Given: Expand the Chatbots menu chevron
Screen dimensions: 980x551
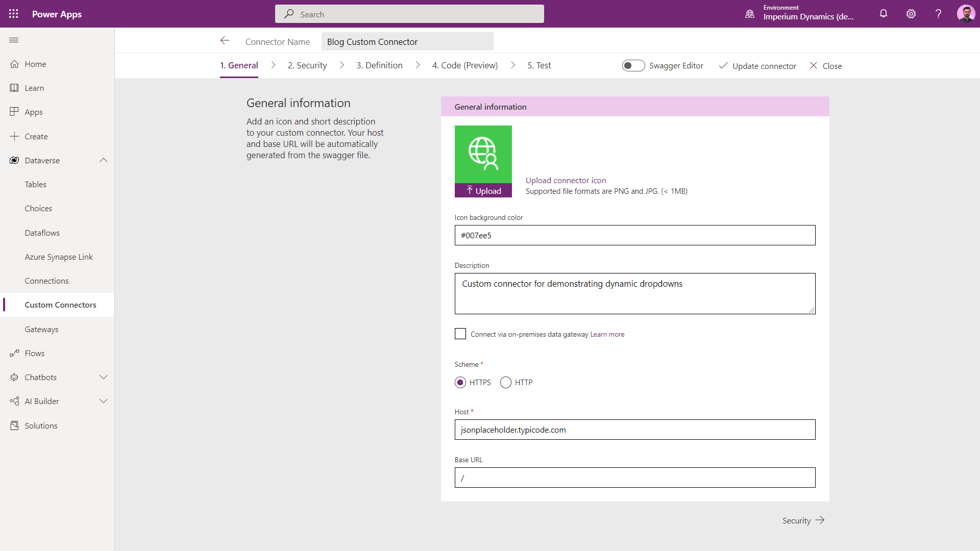Looking at the screenshot, I should pos(104,377).
